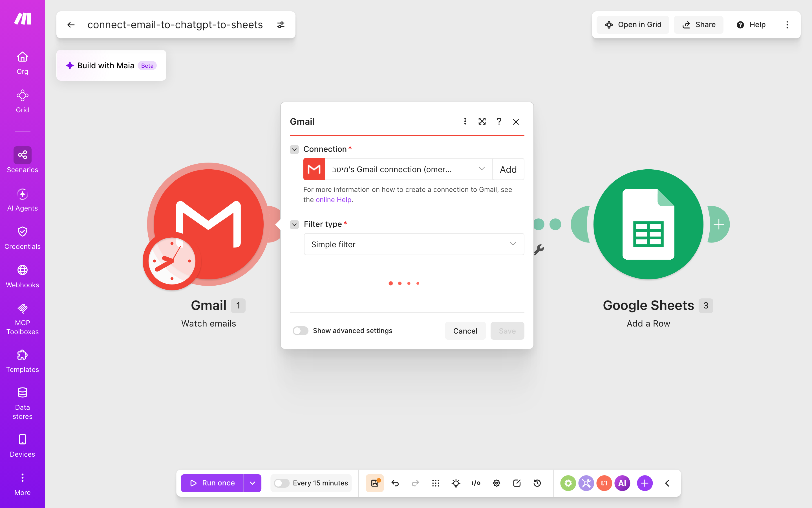Open Devices section
This screenshot has width=812, height=508.
23,446
